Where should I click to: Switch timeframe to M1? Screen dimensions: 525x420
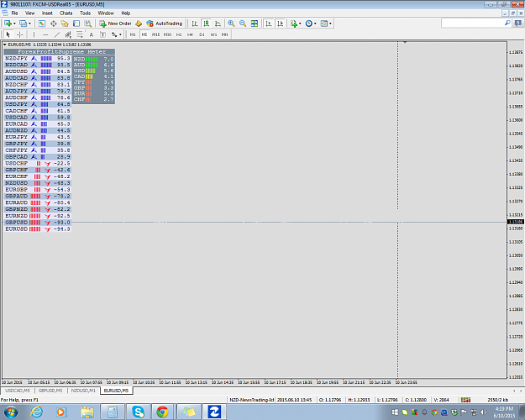click(x=133, y=34)
